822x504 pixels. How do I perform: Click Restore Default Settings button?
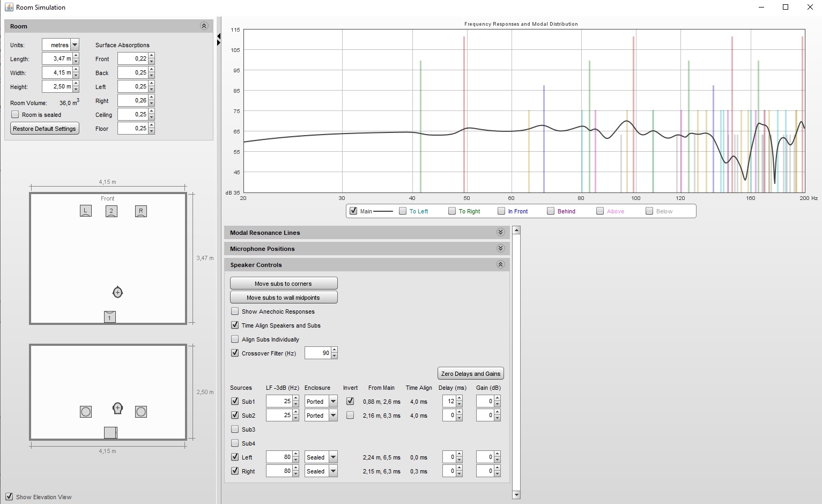pos(45,129)
